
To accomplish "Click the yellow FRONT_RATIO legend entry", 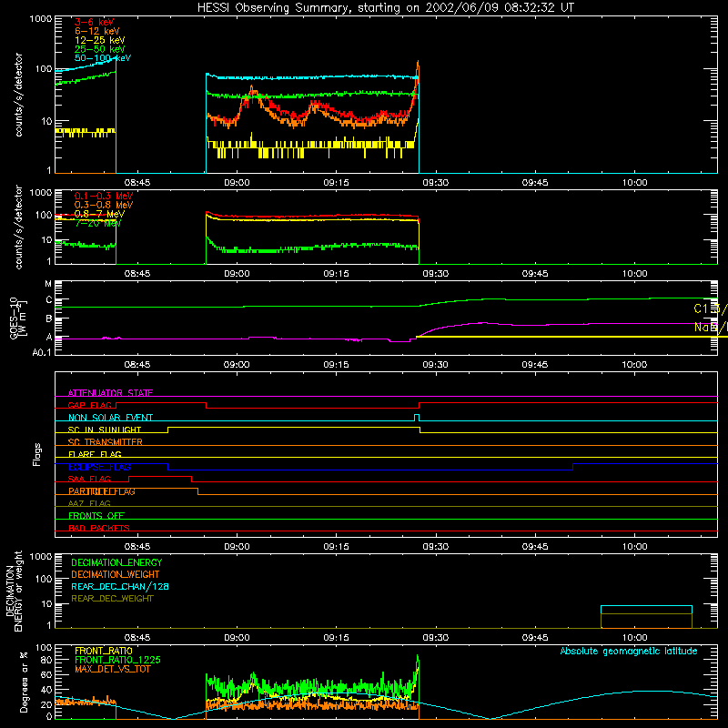I will coord(104,651).
